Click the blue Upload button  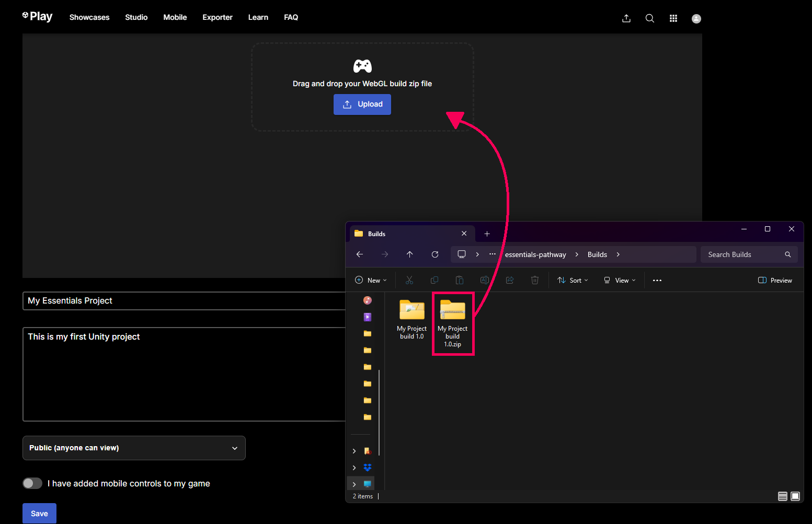[362, 104]
